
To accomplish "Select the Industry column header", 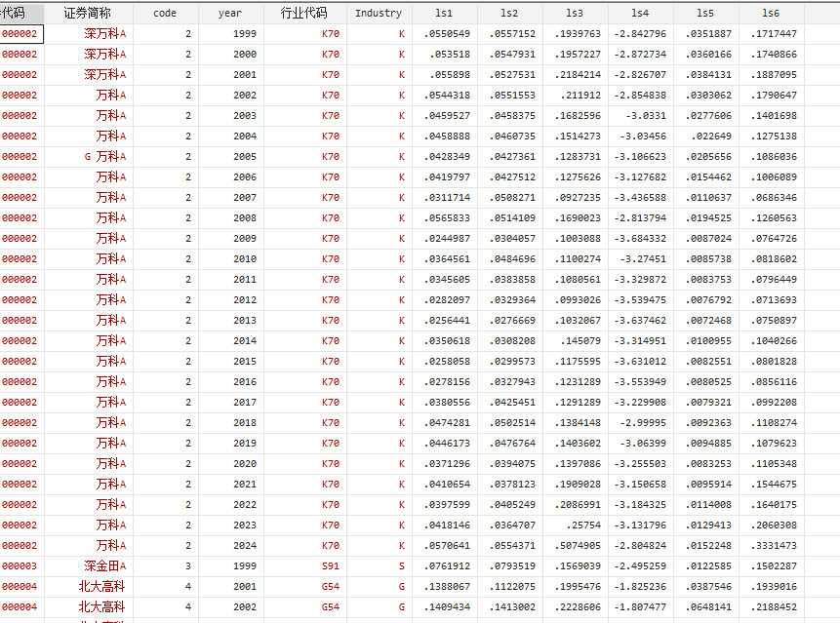I will tap(378, 13).
